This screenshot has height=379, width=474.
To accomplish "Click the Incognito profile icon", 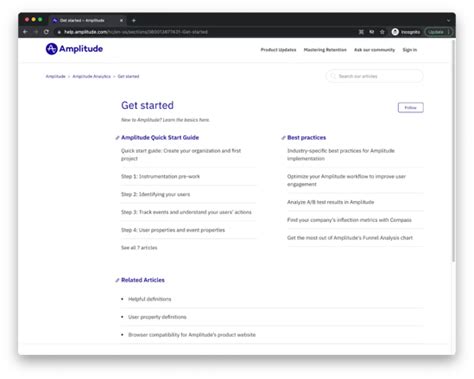I will coord(395,32).
